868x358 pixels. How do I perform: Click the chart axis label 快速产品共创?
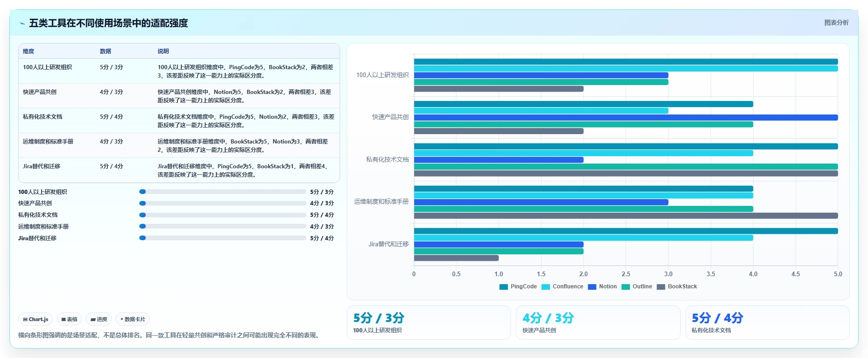tap(390, 117)
